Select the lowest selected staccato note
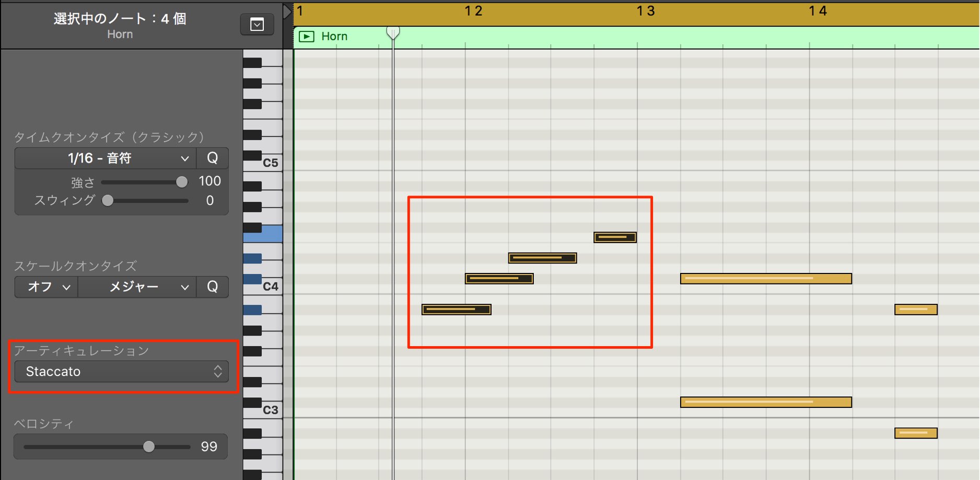 tap(457, 310)
